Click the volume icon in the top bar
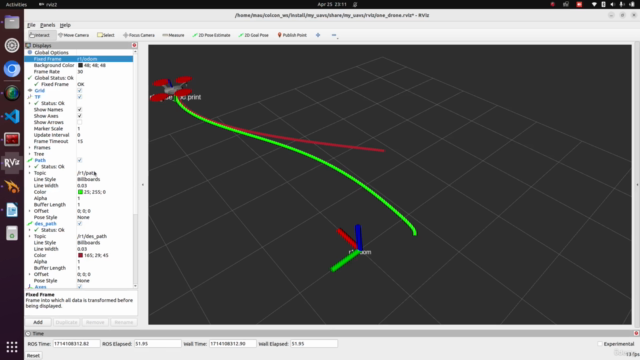This screenshot has width=640, height=360. click(612, 4)
